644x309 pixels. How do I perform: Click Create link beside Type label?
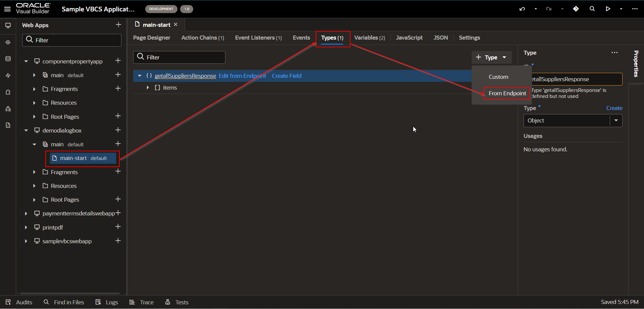(614, 108)
